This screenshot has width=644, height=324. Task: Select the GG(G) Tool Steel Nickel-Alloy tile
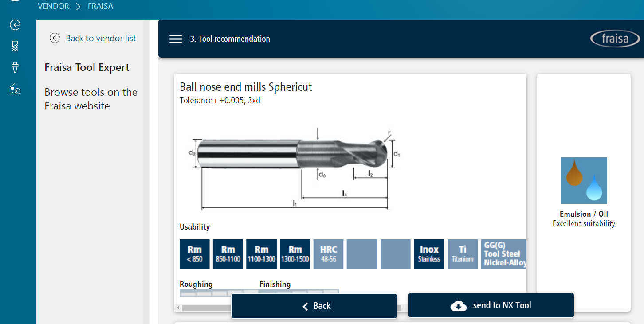504,254
